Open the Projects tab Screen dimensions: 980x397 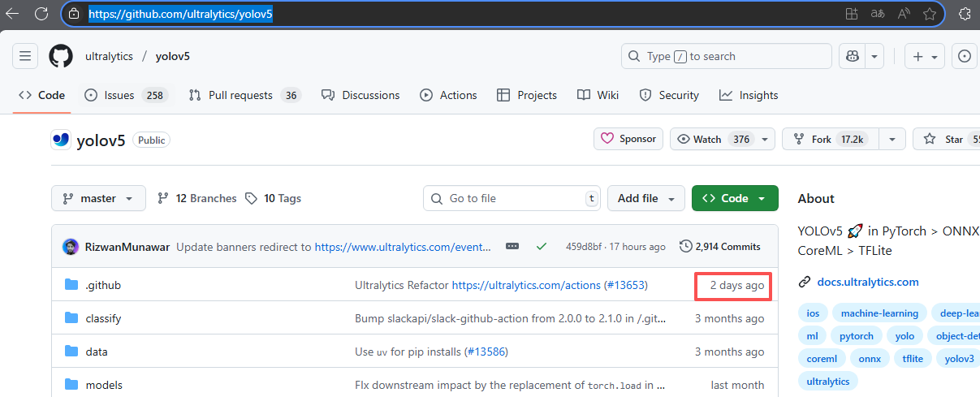527,95
